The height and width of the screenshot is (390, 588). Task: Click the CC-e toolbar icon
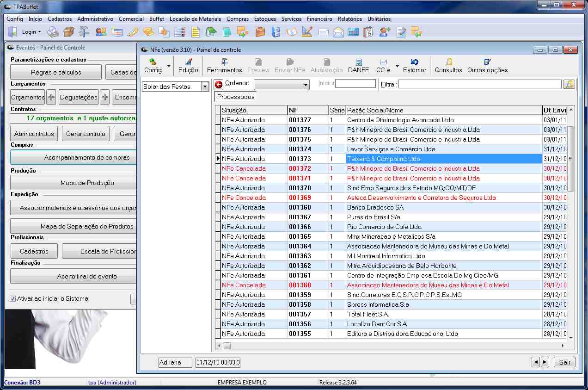pos(383,66)
